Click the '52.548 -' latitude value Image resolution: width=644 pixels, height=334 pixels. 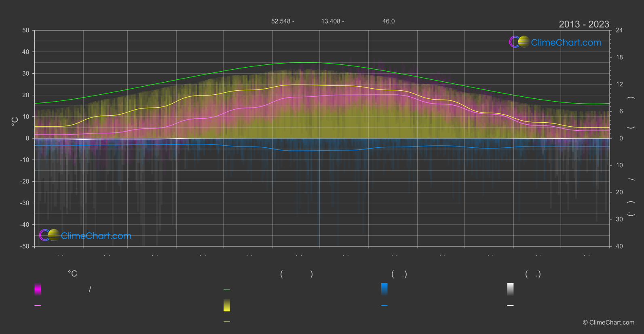tap(283, 21)
